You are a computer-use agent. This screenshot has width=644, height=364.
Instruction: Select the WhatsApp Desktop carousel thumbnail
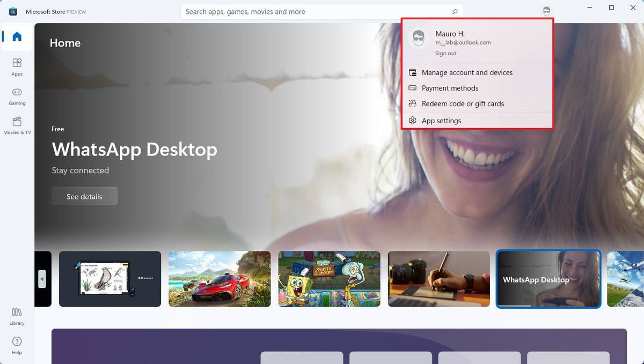pyautogui.click(x=548, y=279)
